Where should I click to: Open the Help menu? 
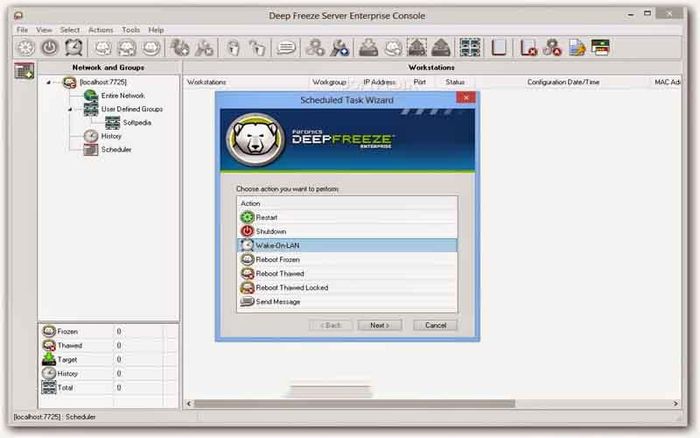(x=156, y=30)
